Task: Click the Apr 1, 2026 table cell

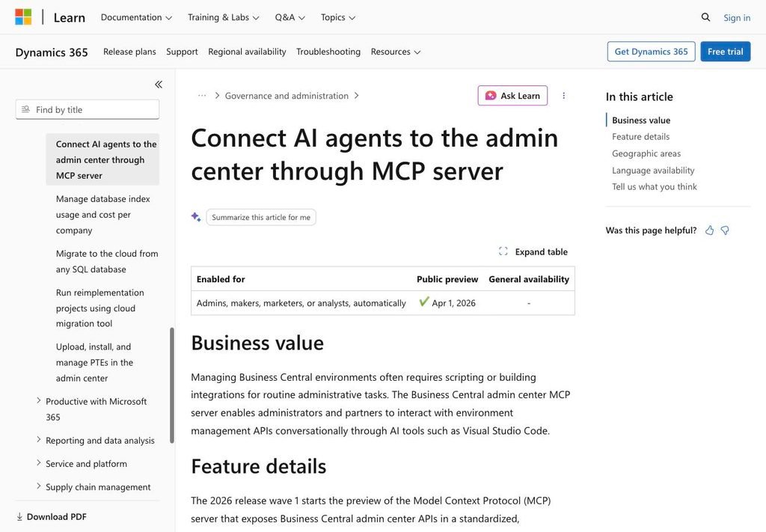Action: 447,303
